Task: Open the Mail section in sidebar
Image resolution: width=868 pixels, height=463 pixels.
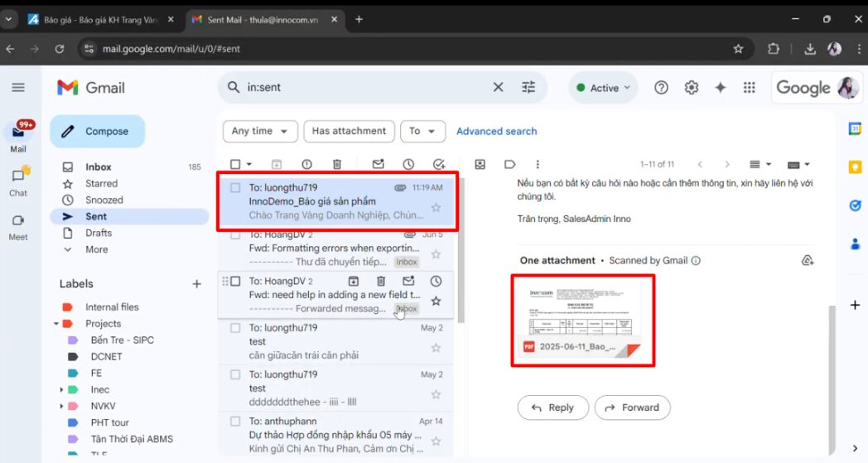Action: [18, 136]
